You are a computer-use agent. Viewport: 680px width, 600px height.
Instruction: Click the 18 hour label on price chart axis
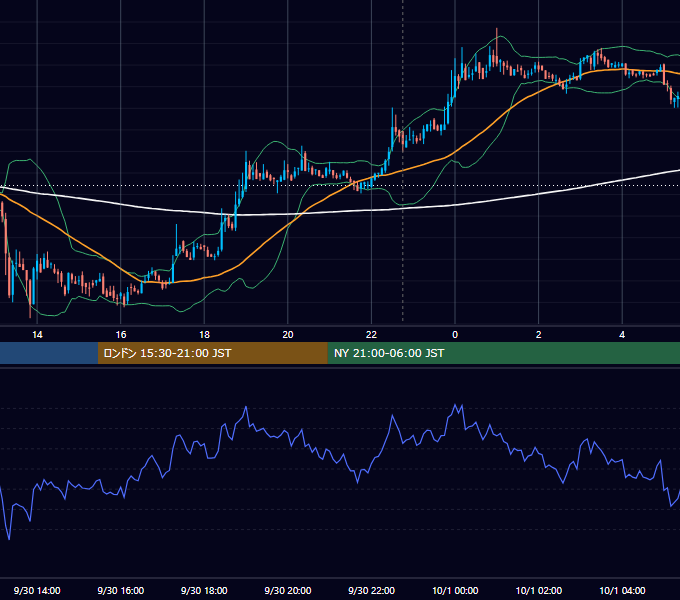coord(204,335)
